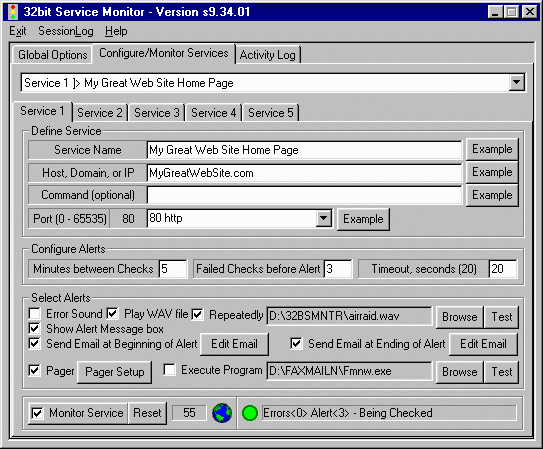Click Browse next to airraid.wav path

(460, 317)
